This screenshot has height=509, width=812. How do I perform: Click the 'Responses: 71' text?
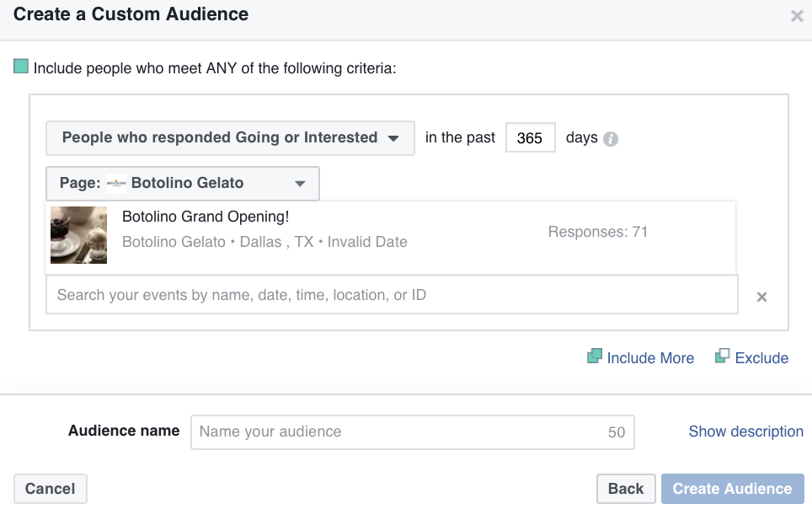[598, 232]
